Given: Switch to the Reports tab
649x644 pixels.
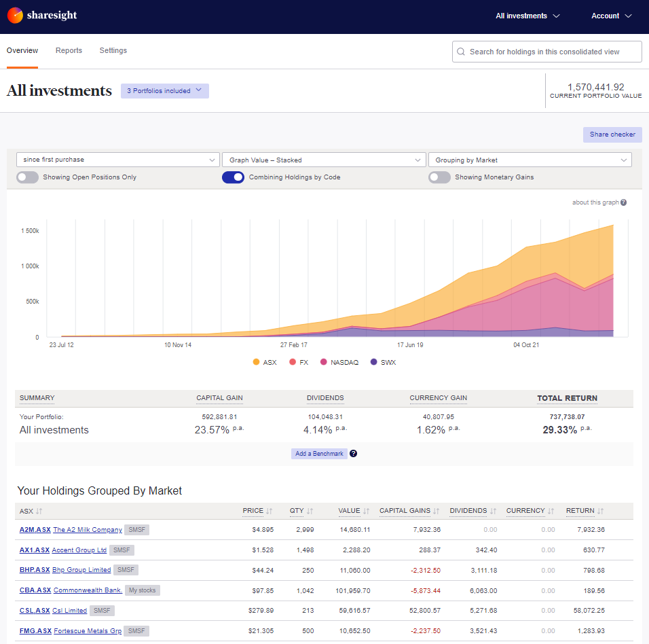Looking at the screenshot, I should pyautogui.click(x=69, y=50).
